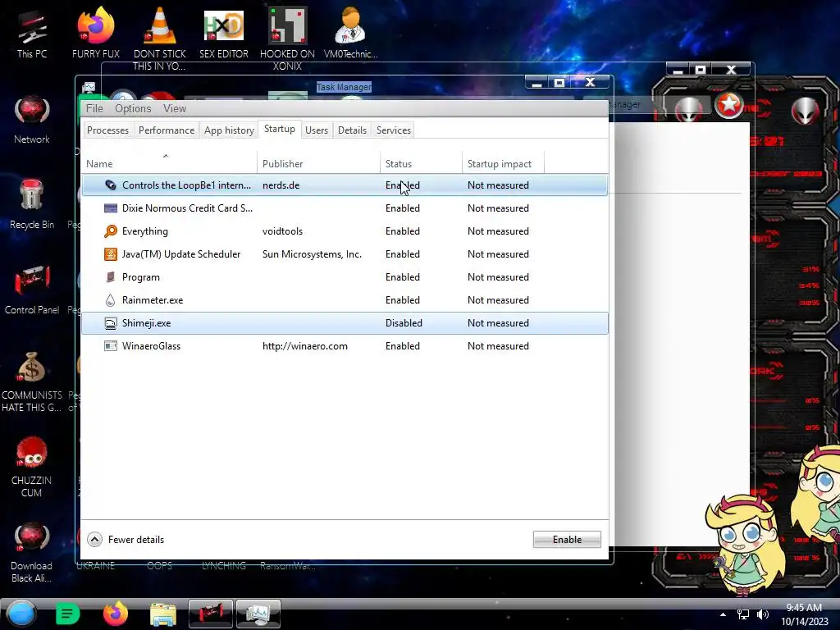Click the Java Update Scheduler icon

pos(111,254)
